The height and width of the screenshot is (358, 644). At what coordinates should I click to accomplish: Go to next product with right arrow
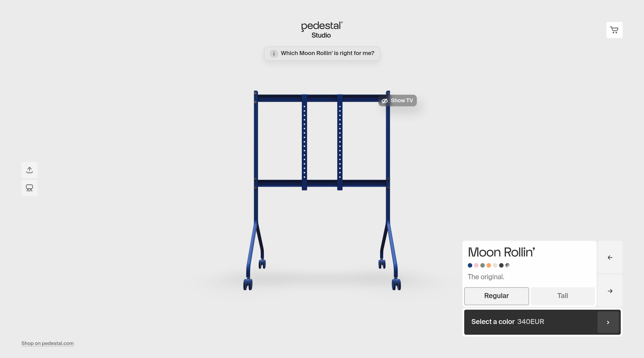[x=610, y=291]
